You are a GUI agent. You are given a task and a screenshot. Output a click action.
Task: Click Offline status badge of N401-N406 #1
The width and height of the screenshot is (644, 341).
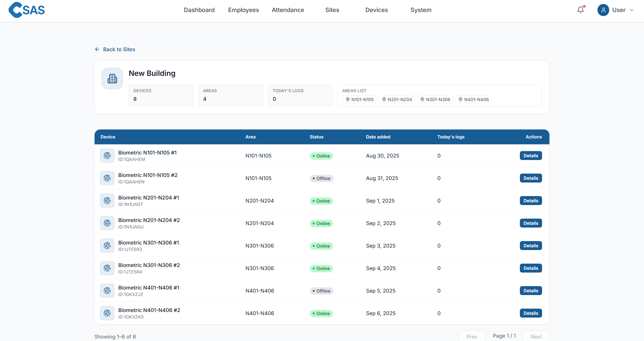point(321,291)
